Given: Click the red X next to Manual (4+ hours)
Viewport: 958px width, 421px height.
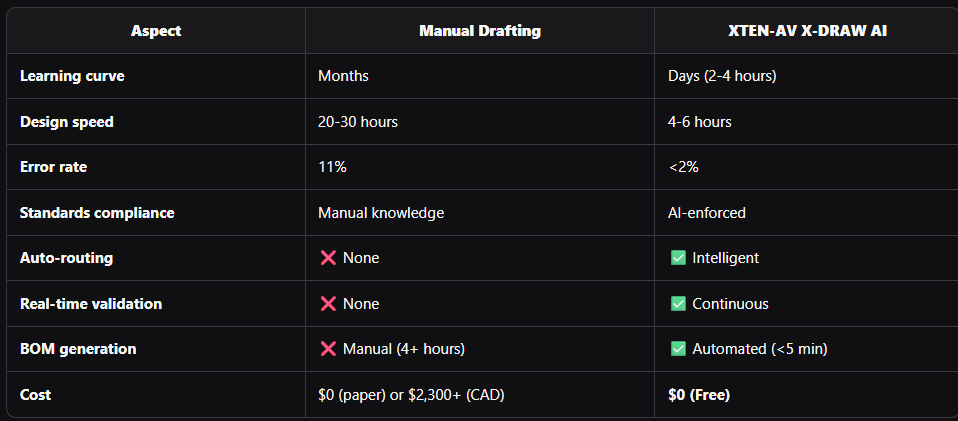Looking at the screenshot, I should click(327, 349).
